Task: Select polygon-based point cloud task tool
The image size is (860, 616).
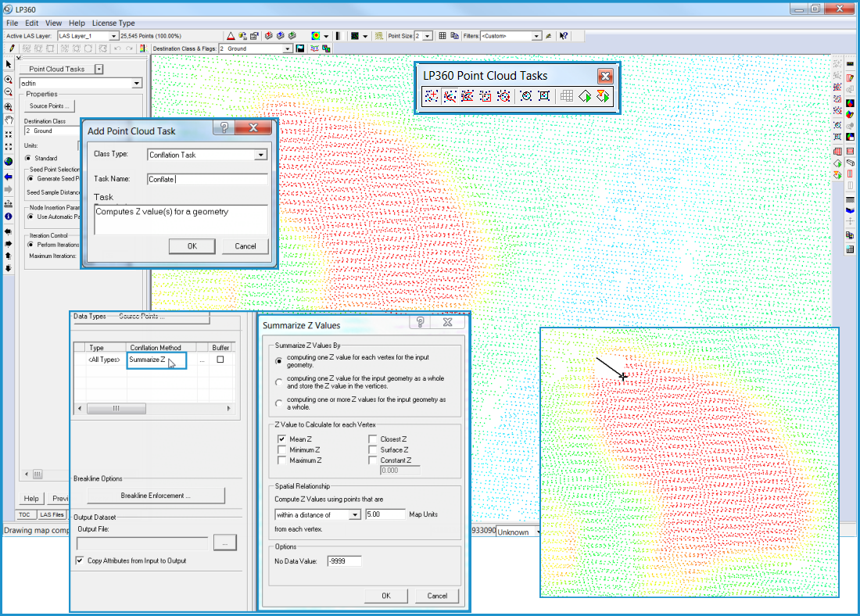Action: pos(468,96)
